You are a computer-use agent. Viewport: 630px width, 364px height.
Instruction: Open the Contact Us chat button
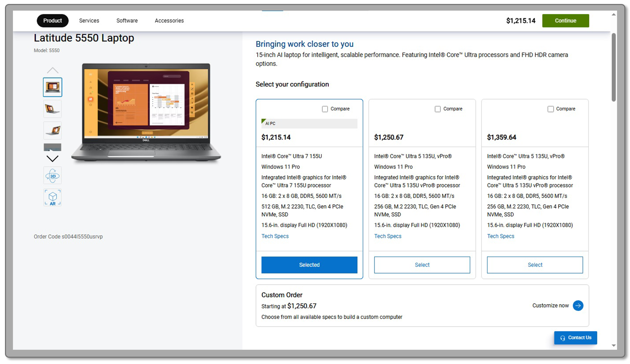tap(575, 338)
